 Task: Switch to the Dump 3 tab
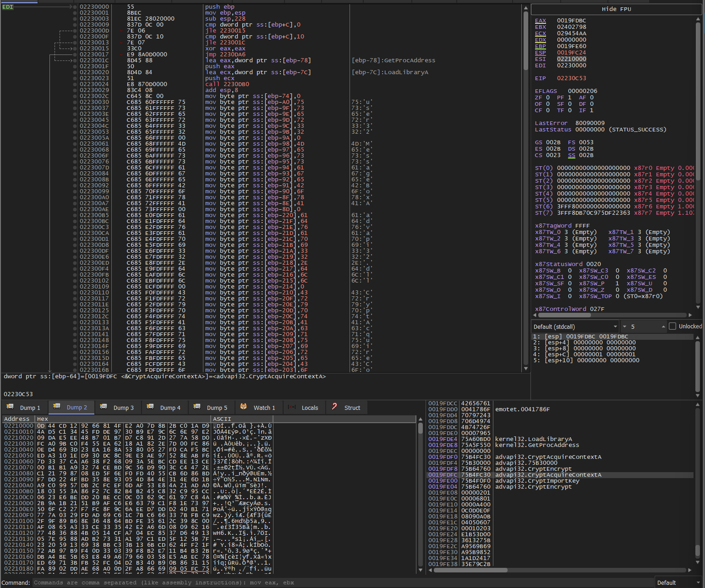[x=117, y=407]
